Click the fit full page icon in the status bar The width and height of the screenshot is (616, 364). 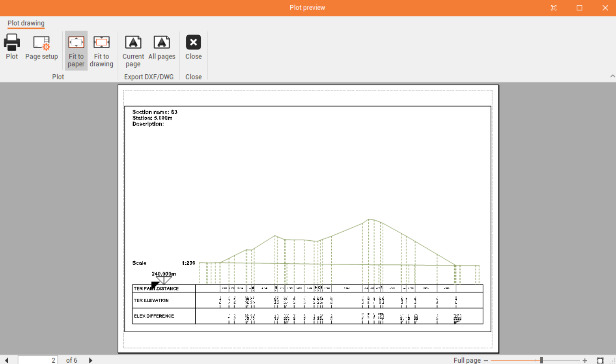(x=600, y=361)
